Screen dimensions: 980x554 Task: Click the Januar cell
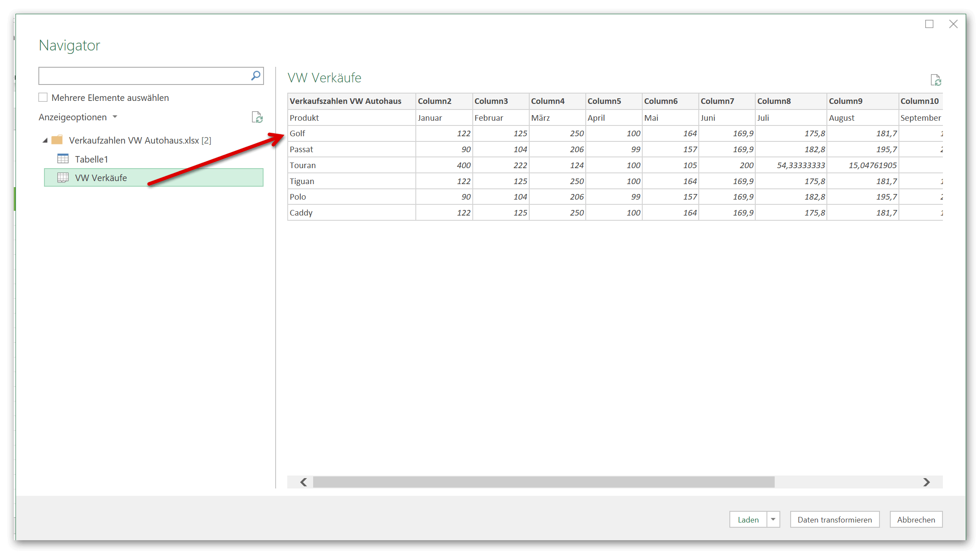tap(444, 118)
